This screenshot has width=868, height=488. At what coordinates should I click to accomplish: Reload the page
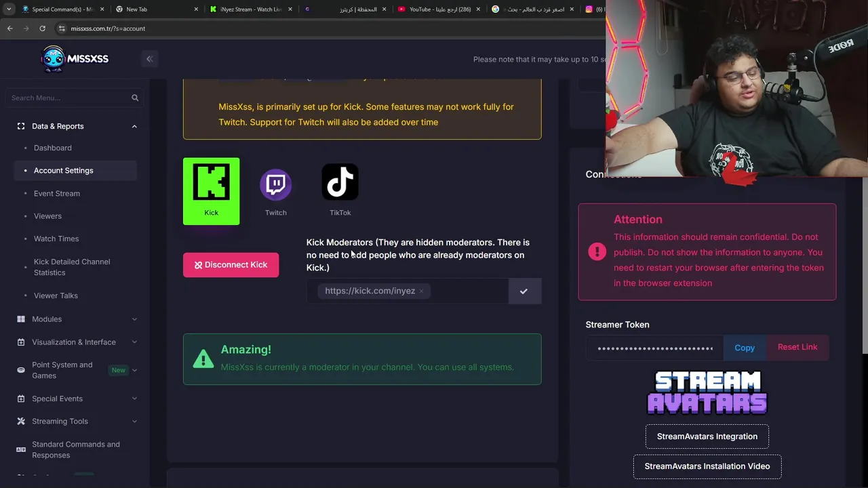(x=42, y=28)
